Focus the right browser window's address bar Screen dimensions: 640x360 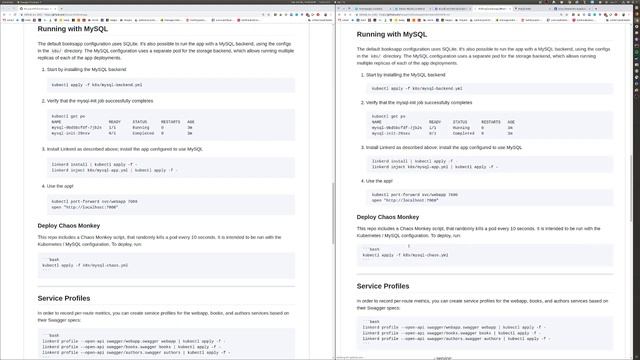coord(457,15)
